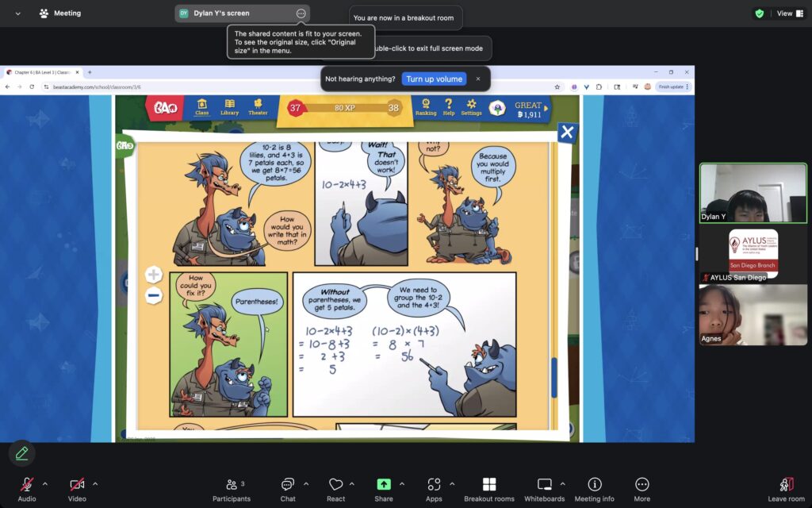Click the Turn up volume button
812x508 pixels.
(434, 79)
